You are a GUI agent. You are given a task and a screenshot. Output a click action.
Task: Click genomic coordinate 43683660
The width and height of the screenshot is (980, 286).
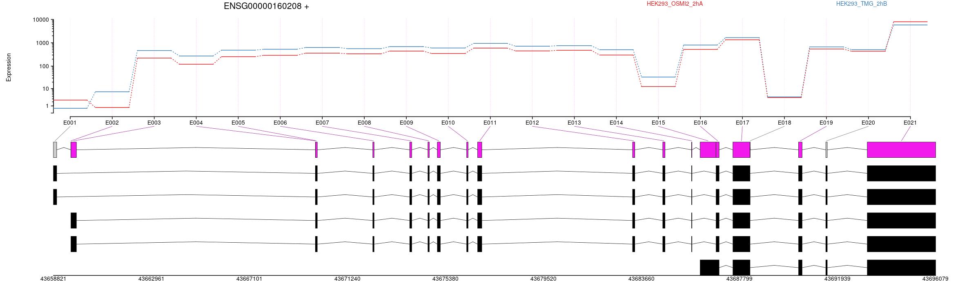pos(641,279)
